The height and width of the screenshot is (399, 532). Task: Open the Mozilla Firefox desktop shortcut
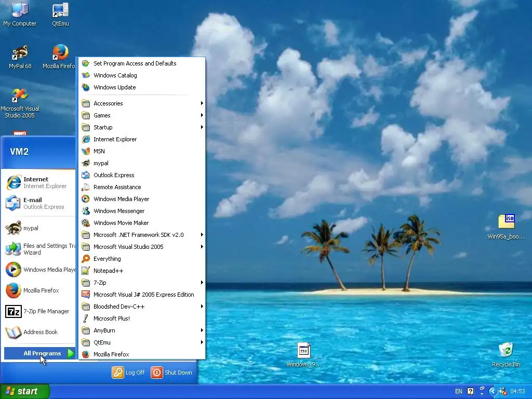click(59, 56)
